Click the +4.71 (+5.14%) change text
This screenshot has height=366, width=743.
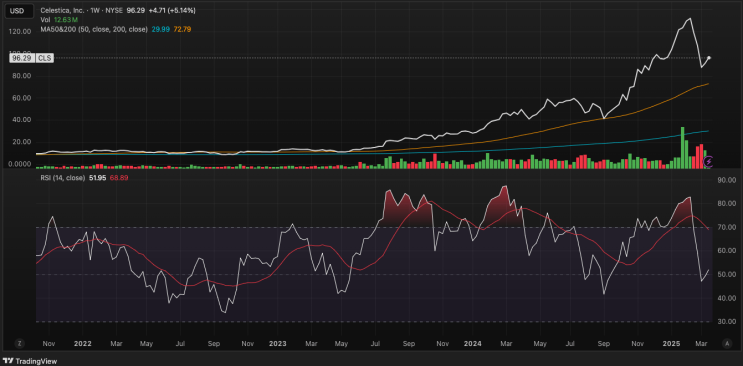[172, 10]
